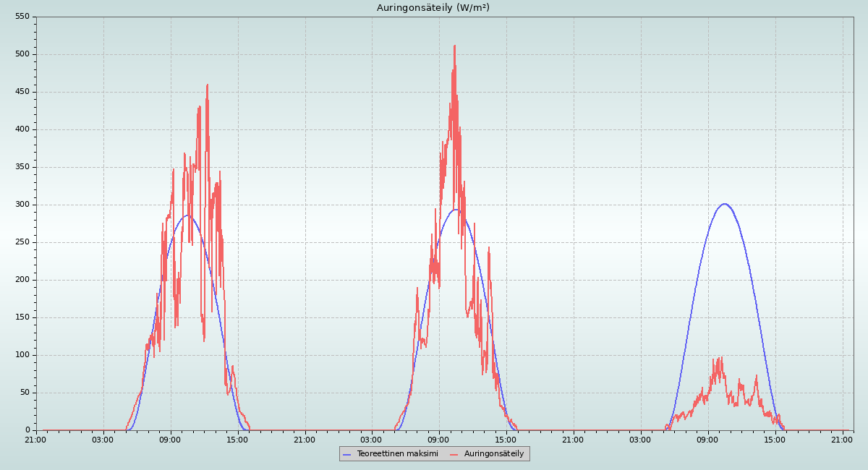The width and height of the screenshot is (868, 470).
Task: Select the 350 y-axis label
Action: click(x=22, y=167)
